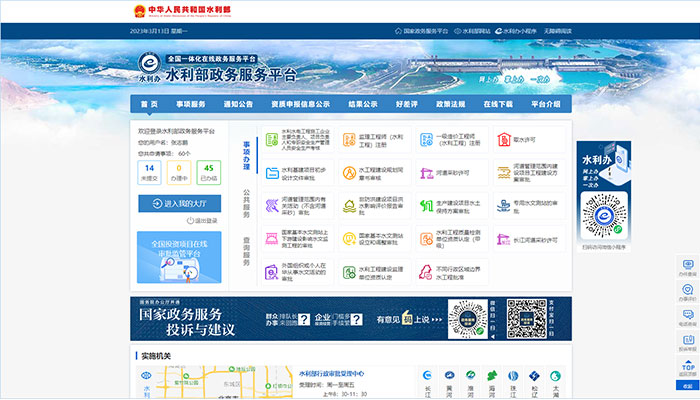Click the 无障碍阅读 top link
Image resolution: width=700 pixels, height=400 pixels.
click(x=558, y=31)
